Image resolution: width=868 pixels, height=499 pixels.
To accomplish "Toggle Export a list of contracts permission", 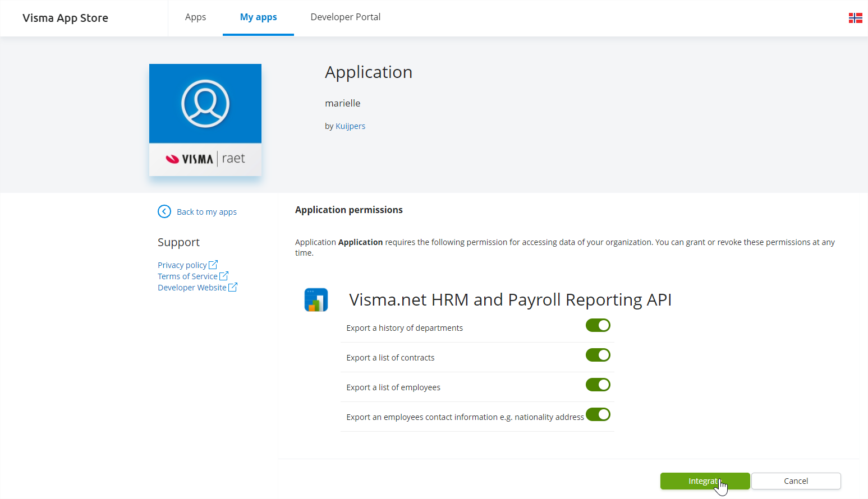I will click(598, 355).
